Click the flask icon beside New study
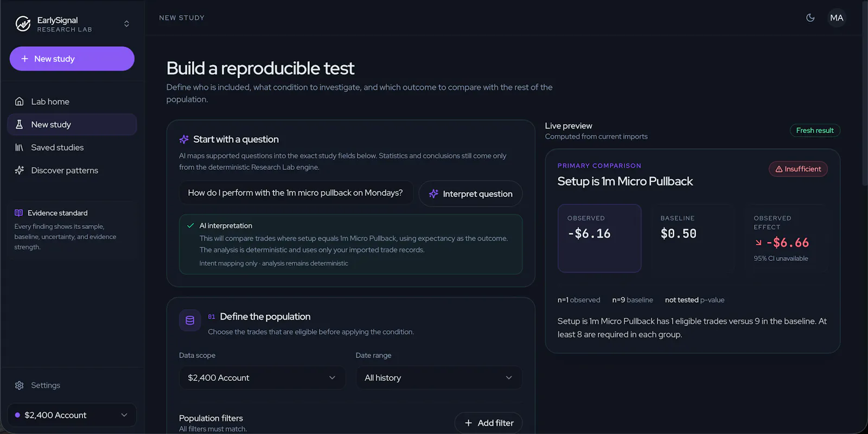868x434 pixels. 20,124
